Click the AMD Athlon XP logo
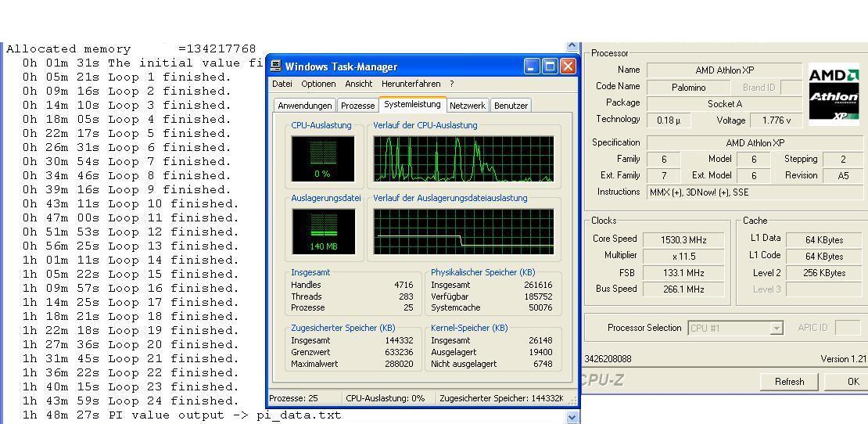Screen dimensions: 868x424 (834, 94)
